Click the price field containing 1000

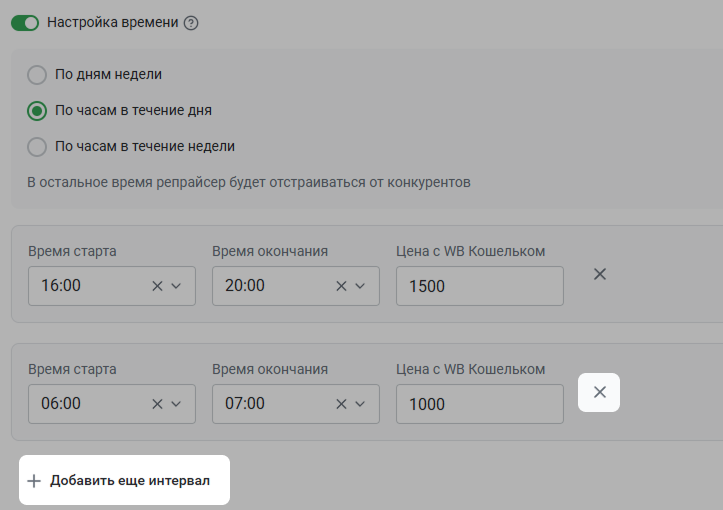coord(480,404)
